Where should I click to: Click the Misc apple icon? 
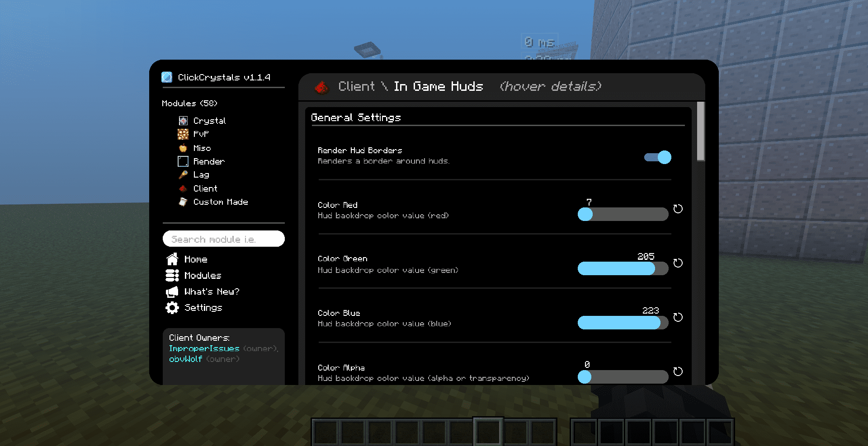tap(183, 148)
